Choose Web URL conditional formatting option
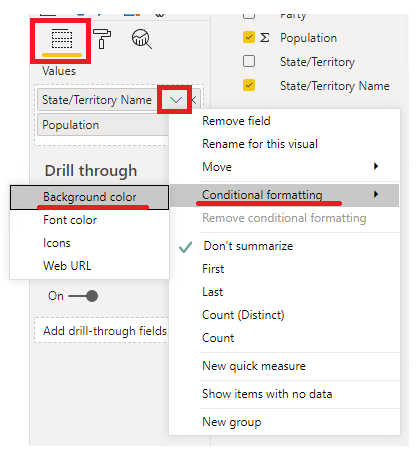 pos(89,266)
